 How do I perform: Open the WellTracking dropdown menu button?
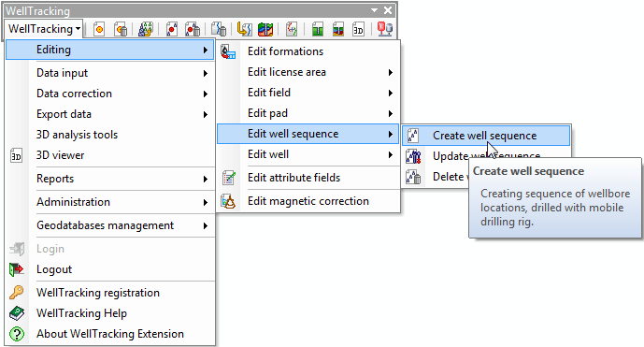tap(44, 29)
